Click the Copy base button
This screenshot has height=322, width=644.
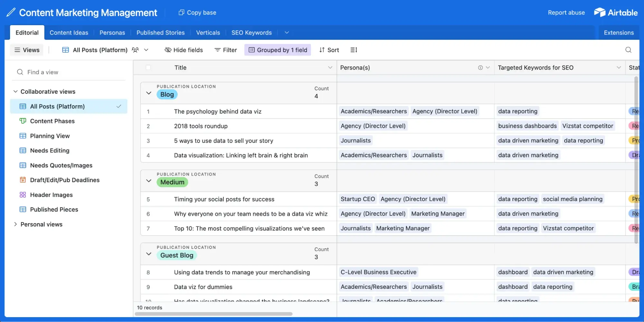point(197,12)
